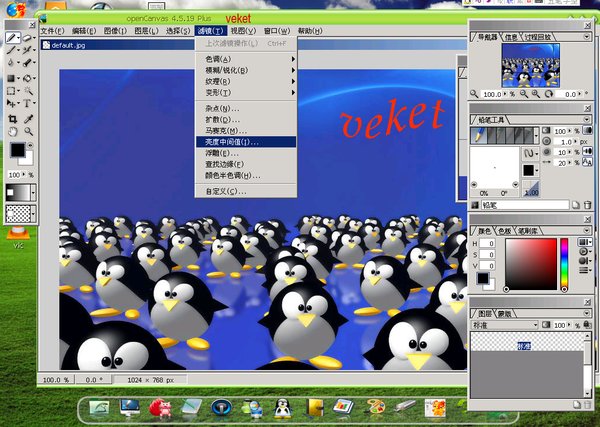Open 图层(L) menu in menu bar
Viewport: 600px width, 427px height.
pyautogui.click(x=146, y=31)
